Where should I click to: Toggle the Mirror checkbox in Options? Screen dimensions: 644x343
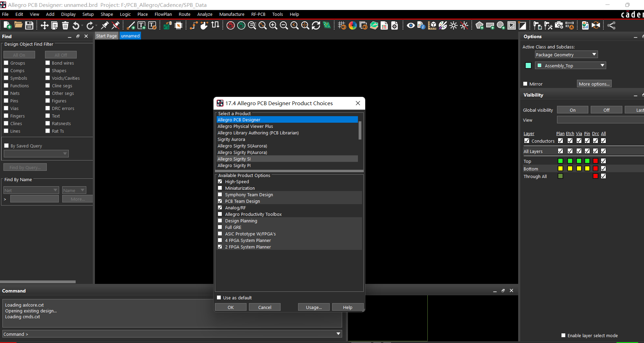(525, 84)
